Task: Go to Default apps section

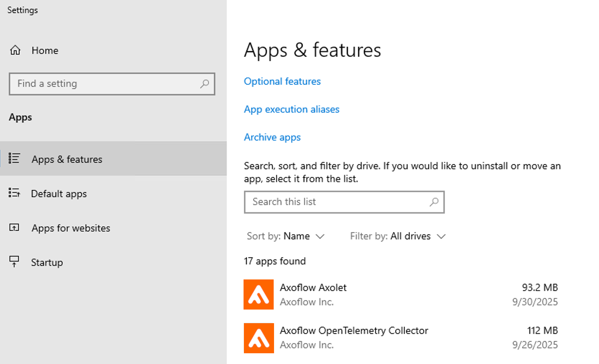Action: pos(59,194)
